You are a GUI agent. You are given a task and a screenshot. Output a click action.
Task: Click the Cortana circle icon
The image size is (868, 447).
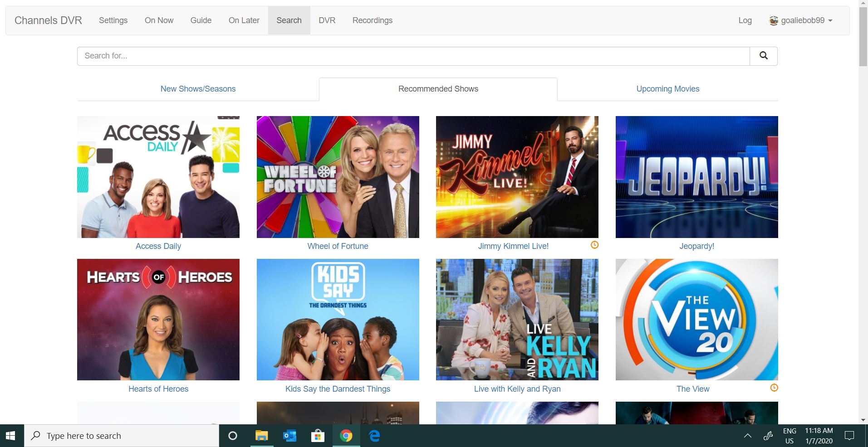233,436
